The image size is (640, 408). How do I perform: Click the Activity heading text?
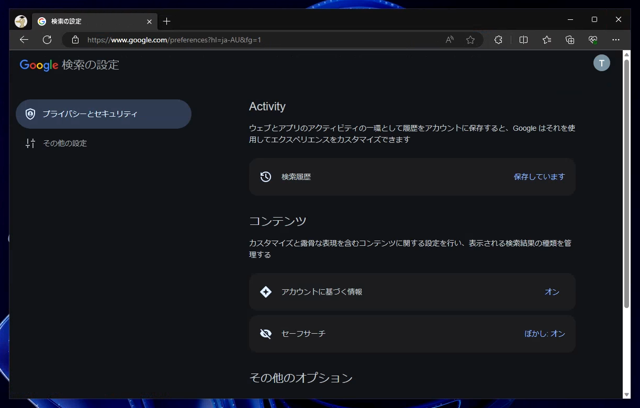pos(267,106)
